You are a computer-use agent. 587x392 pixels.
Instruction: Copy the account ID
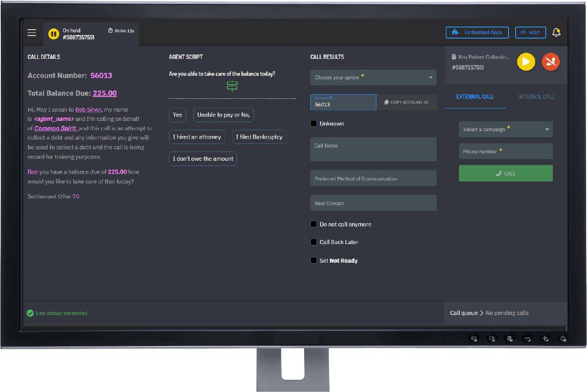[407, 102]
